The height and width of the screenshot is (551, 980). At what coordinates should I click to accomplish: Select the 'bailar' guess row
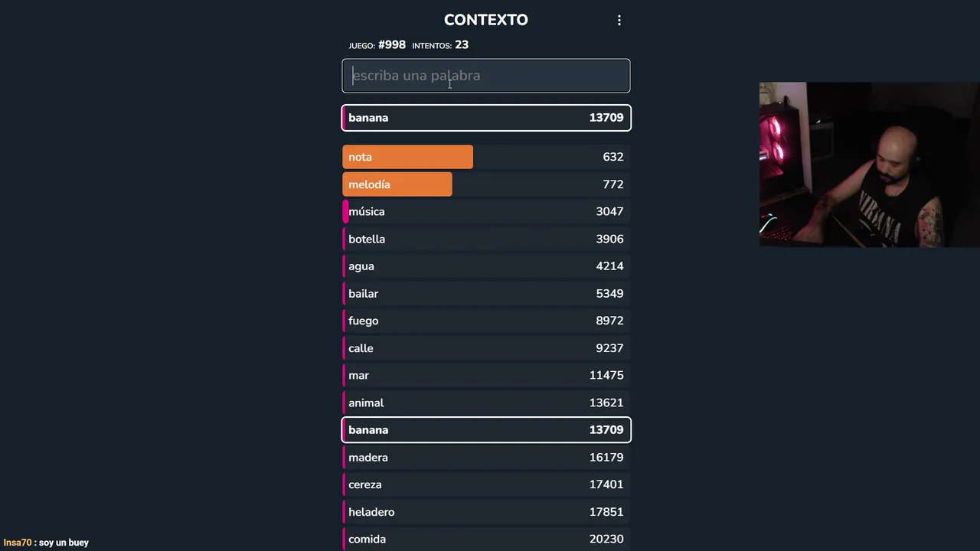(485, 294)
